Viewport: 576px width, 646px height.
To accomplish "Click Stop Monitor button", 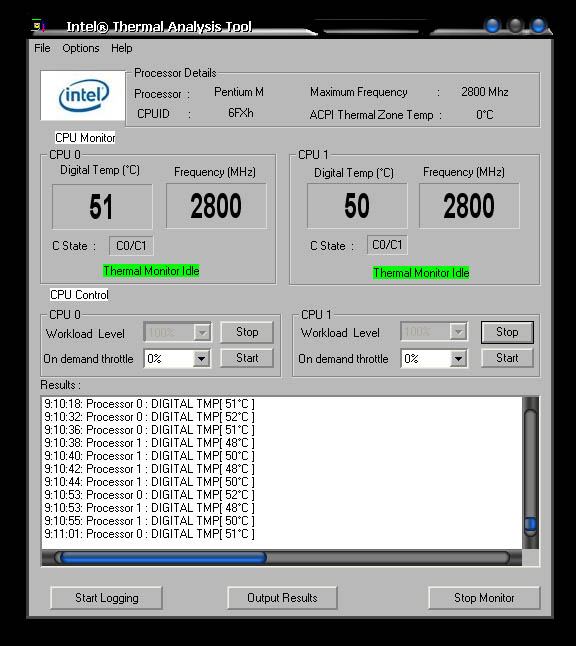I will point(484,598).
